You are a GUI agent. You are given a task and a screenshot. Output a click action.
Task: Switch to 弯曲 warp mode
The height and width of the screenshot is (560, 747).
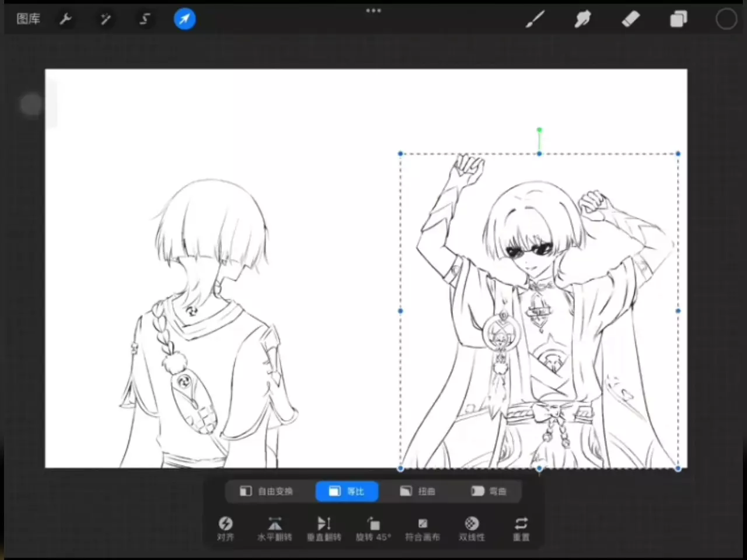[489, 491]
